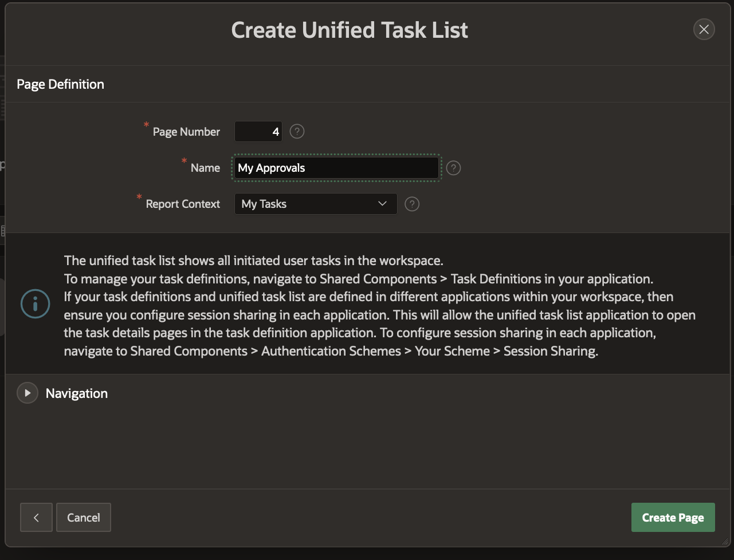Click the Page Number label
This screenshot has width=734, height=560.
186,132
